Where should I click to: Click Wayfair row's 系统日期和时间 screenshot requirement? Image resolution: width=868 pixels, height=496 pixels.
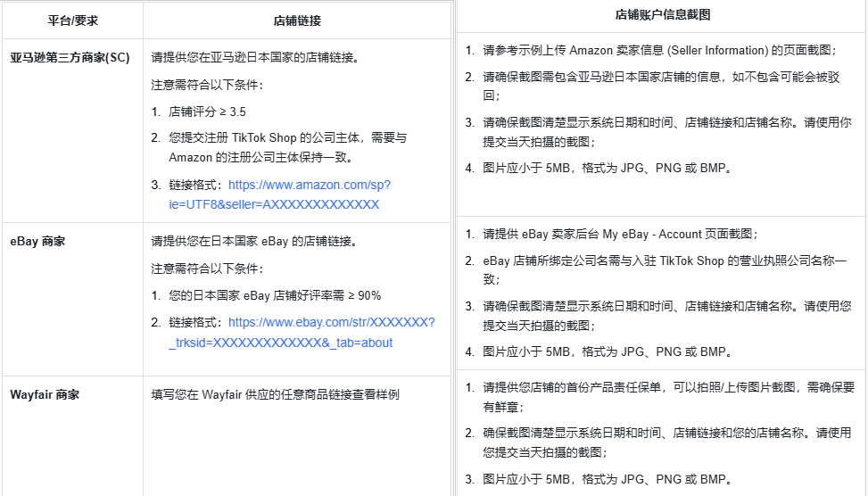pyautogui.click(x=667, y=442)
